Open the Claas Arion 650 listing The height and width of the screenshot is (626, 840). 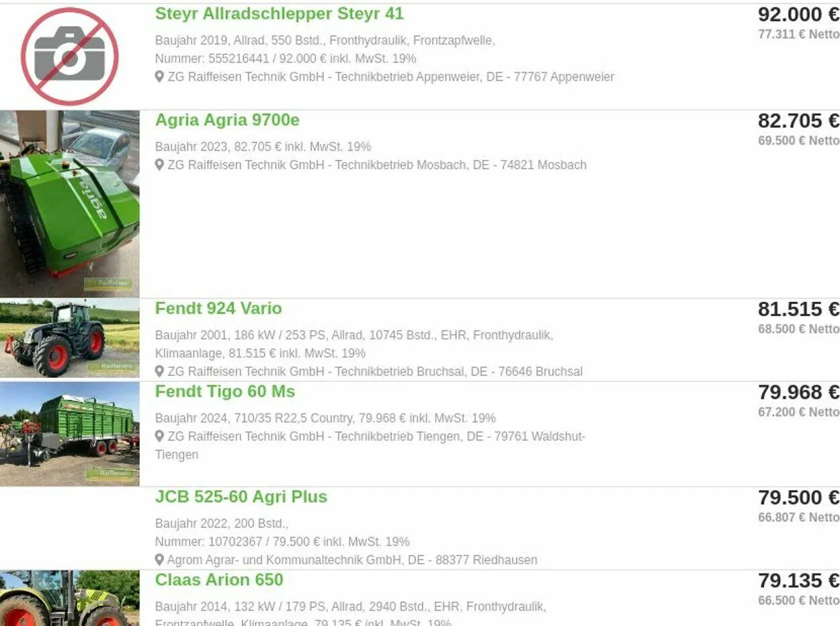[219, 580]
